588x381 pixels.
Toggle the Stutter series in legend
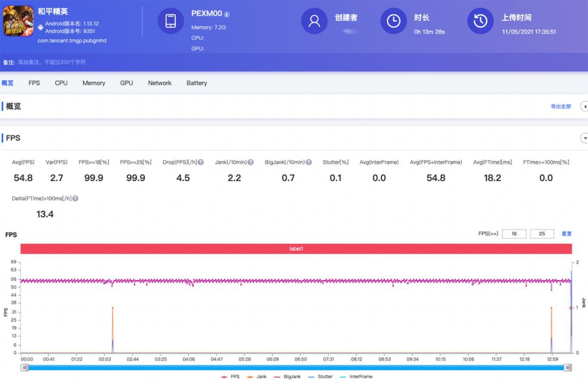click(320, 377)
